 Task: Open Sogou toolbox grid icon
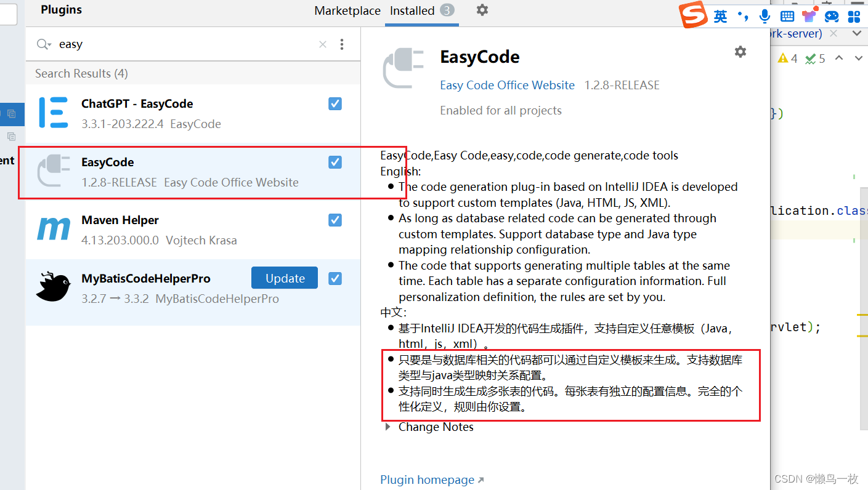pyautogui.click(x=854, y=17)
